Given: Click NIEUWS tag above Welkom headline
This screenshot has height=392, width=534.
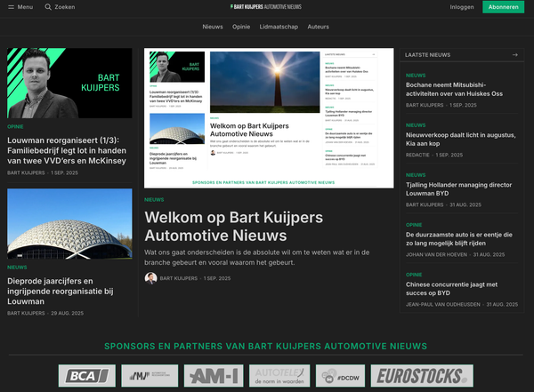Looking at the screenshot, I should pyautogui.click(x=154, y=200).
